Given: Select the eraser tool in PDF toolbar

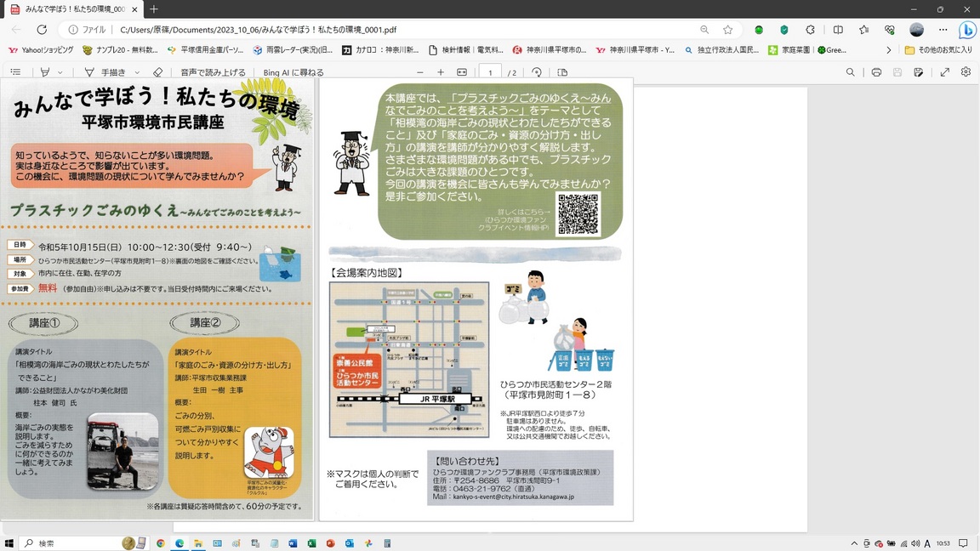Looking at the screenshot, I should pos(157,72).
